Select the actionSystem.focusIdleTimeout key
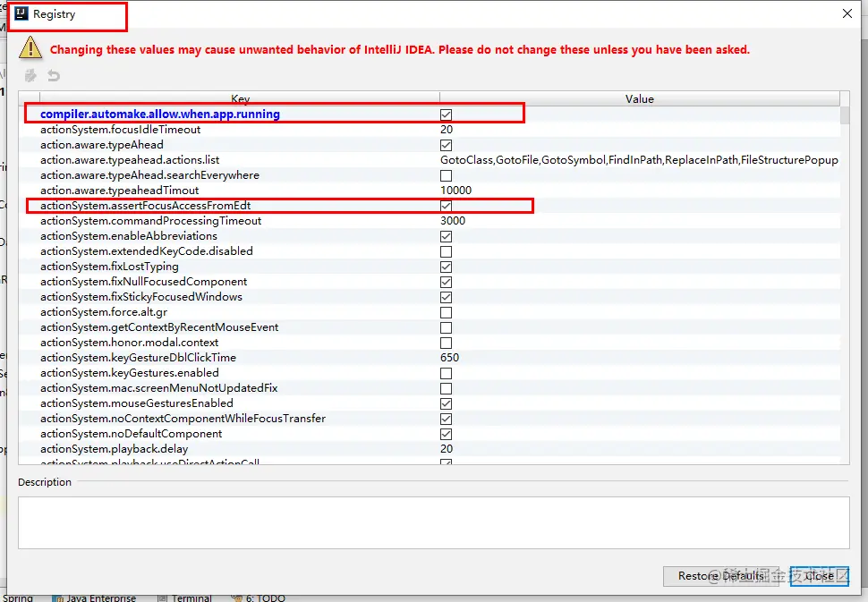This screenshot has width=868, height=602. 120,130
